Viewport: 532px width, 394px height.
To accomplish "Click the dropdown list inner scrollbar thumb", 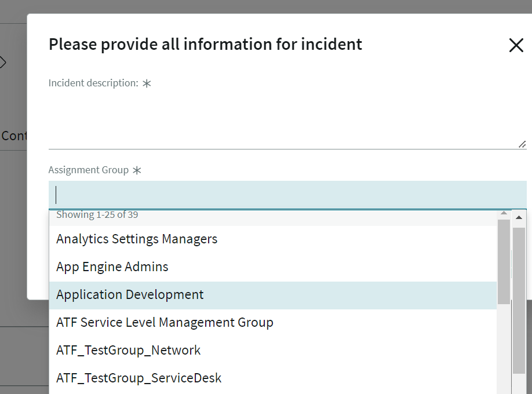I will coord(504,262).
